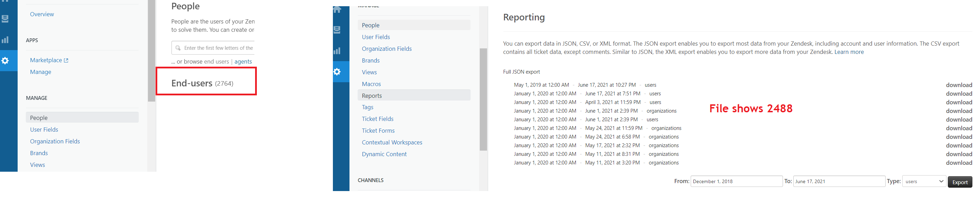The image size is (980, 199).
Task: Select Contextual Workspaces menu item
Action: 392,142
